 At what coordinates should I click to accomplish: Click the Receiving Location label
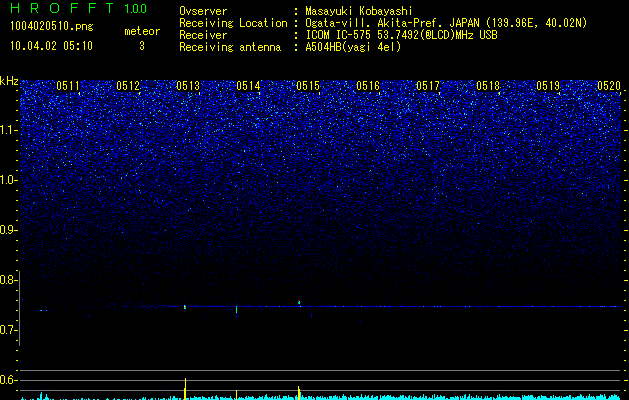(233, 24)
